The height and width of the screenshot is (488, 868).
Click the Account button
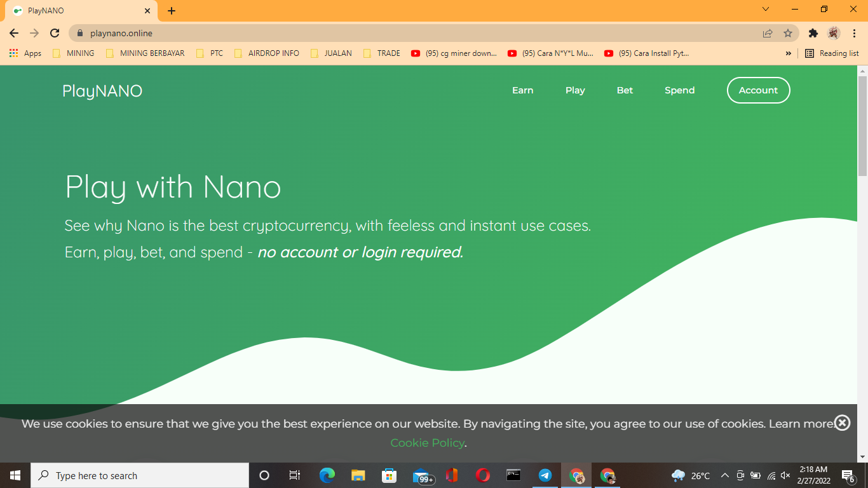(758, 90)
